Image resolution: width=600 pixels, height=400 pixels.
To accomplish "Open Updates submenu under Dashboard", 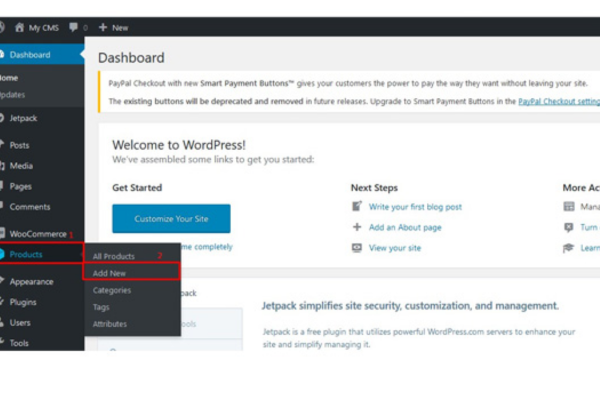I will pos(13,95).
